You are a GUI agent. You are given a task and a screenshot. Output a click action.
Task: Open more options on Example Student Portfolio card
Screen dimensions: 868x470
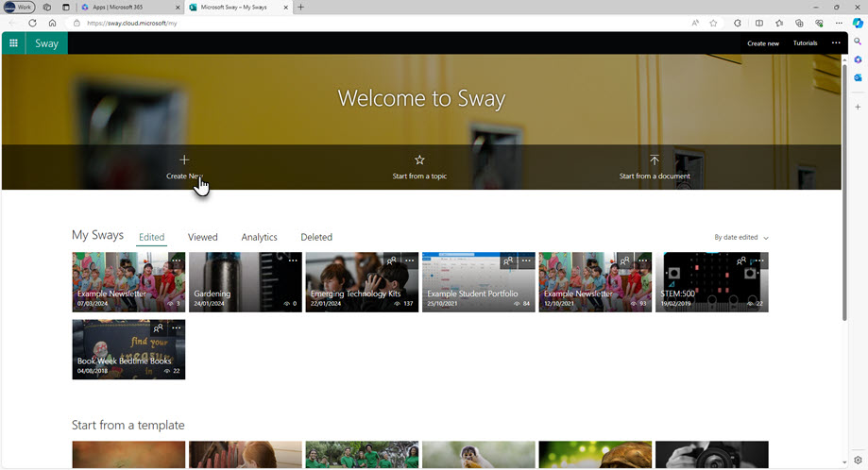click(526, 260)
